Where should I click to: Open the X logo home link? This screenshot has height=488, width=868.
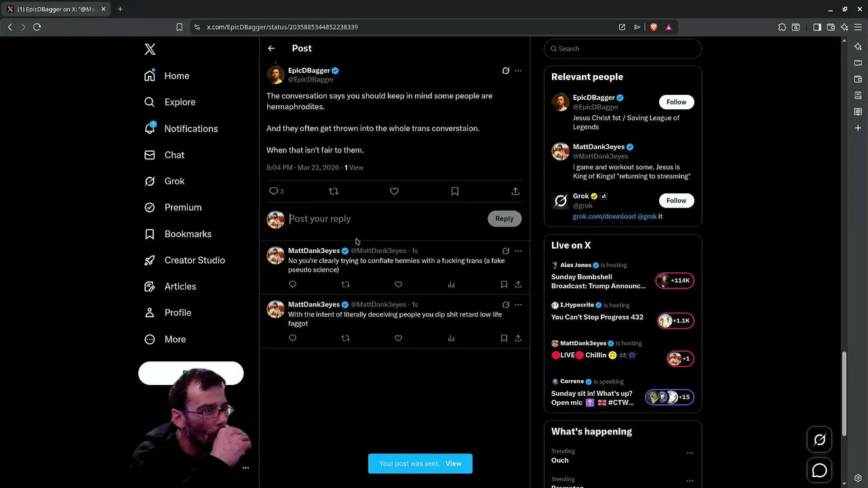pyautogui.click(x=150, y=49)
